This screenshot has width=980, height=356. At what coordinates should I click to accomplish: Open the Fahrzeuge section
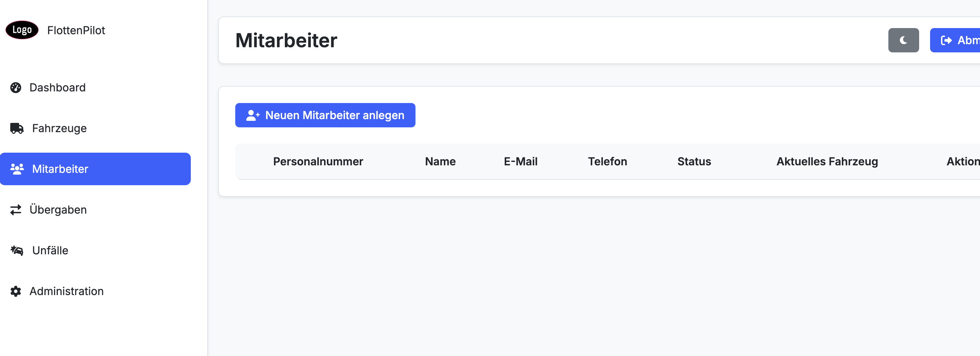(x=59, y=128)
